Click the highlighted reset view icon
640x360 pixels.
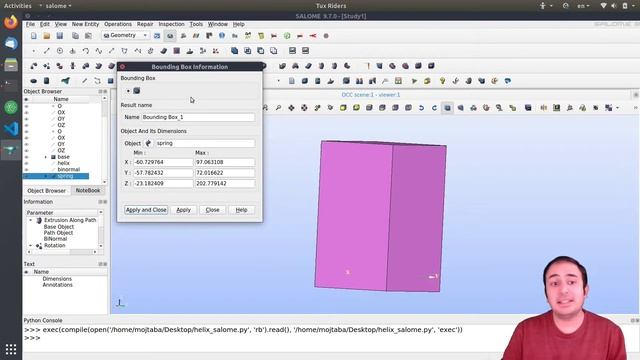click(x=447, y=108)
